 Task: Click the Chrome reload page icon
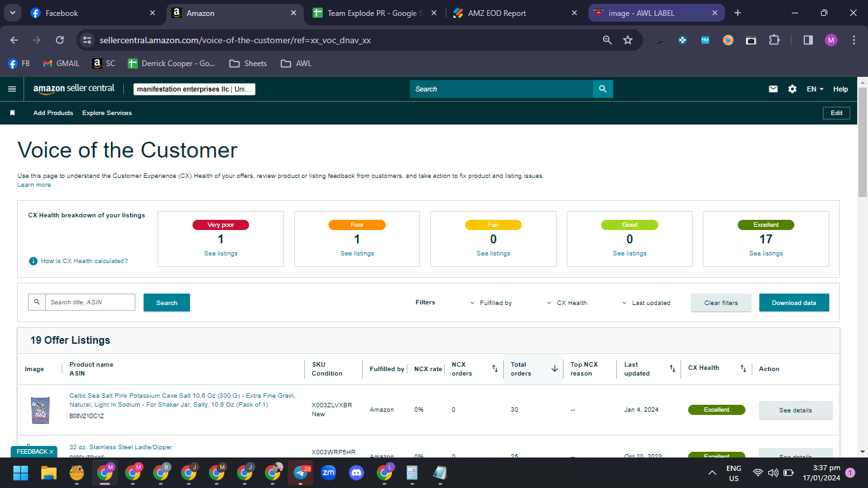(x=60, y=40)
